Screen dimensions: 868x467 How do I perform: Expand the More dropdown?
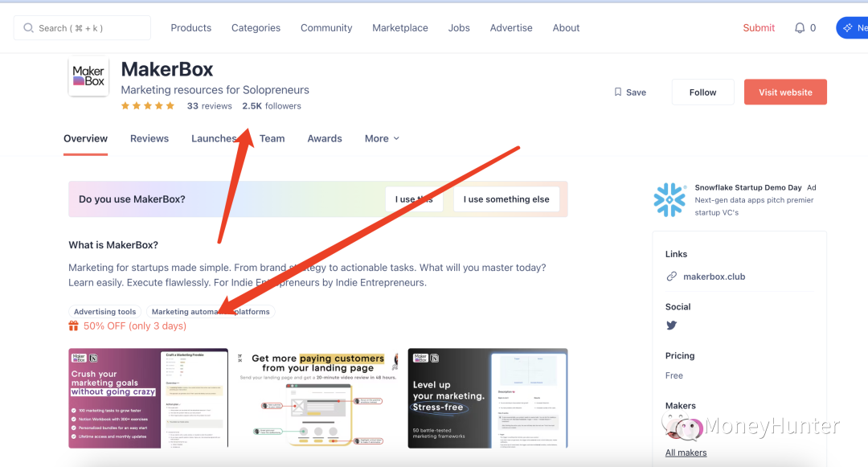click(x=382, y=138)
